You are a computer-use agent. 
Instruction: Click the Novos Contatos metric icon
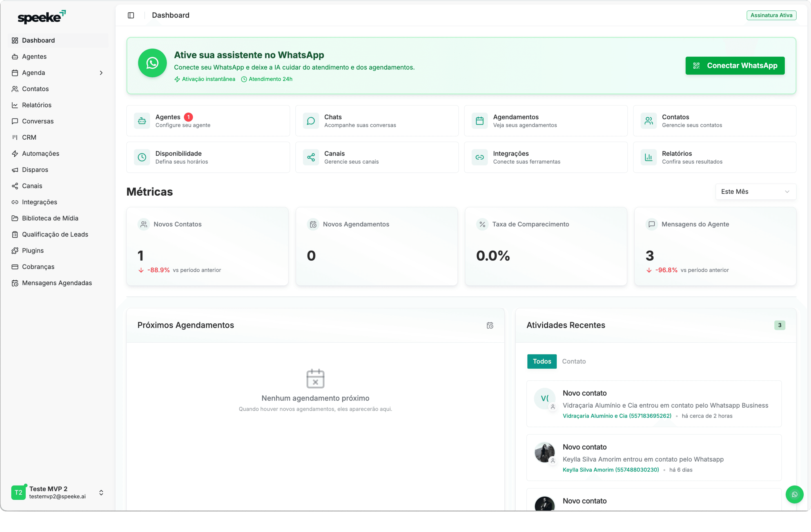coord(144,224)
